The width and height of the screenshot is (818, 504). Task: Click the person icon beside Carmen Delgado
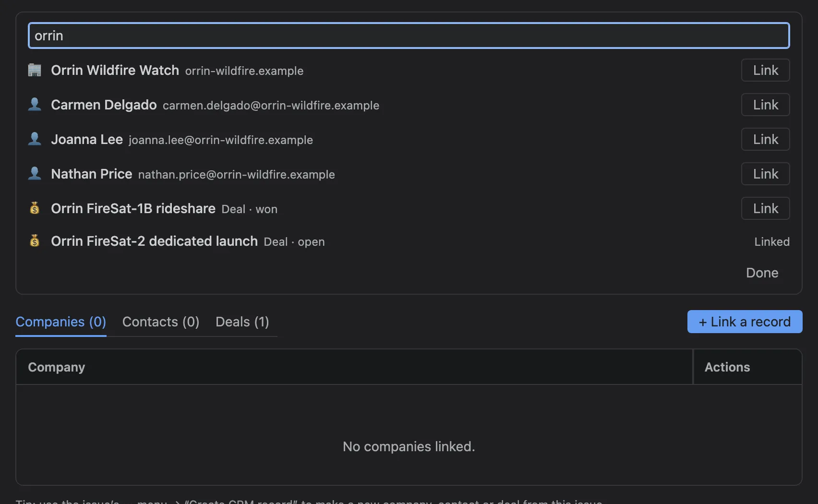35,105
